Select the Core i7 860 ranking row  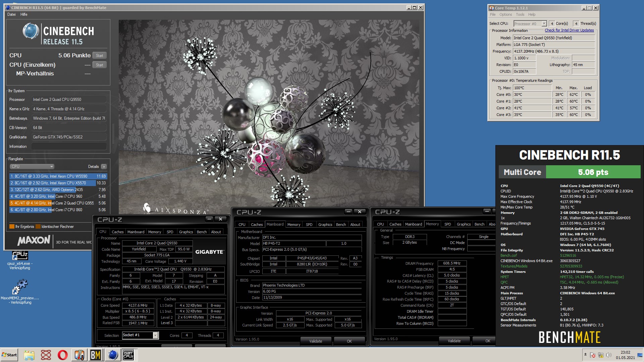(x=58, y=210)
